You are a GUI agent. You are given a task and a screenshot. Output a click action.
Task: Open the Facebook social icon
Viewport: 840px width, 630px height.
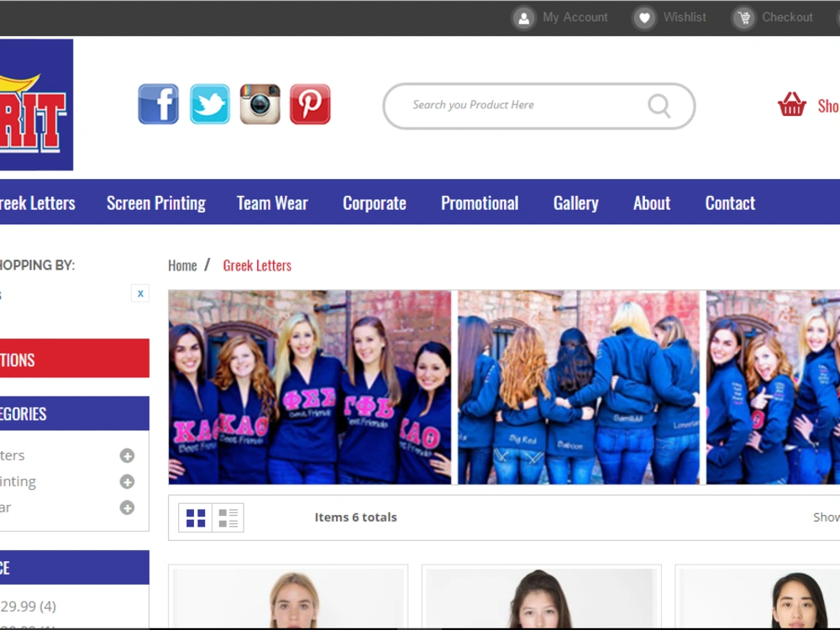click(158, 104)
